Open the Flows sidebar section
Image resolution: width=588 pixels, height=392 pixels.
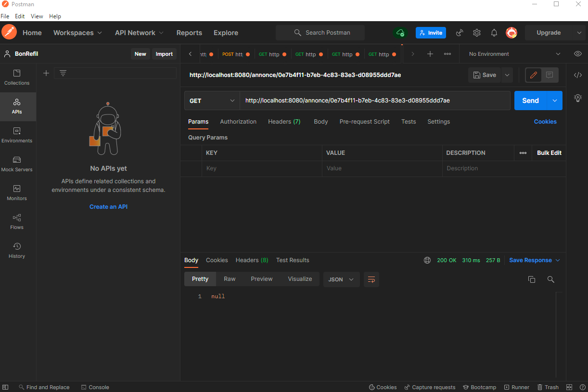tap(17, 222)
